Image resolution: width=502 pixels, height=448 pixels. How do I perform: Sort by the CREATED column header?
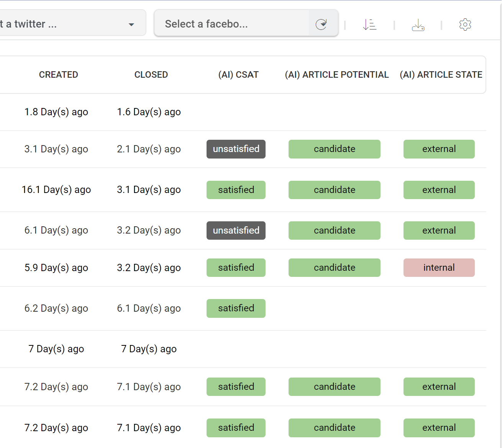58,75
